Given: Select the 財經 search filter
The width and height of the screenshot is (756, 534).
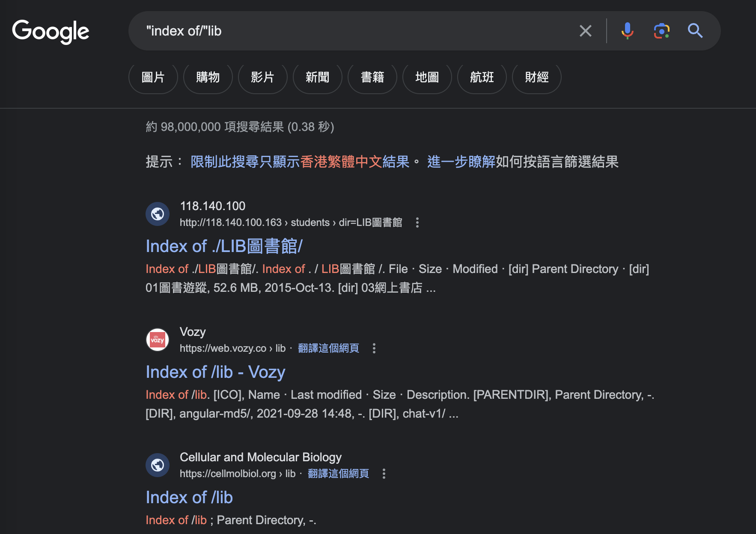Looking at the screenshot, I should (x=536, y=78).
